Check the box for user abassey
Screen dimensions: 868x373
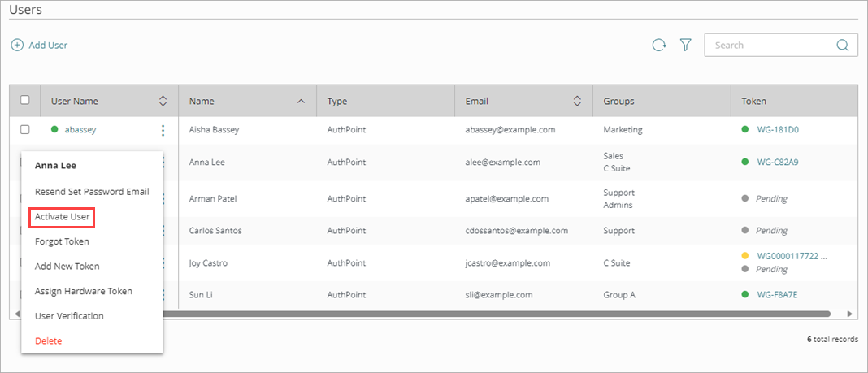pos(25,129)
